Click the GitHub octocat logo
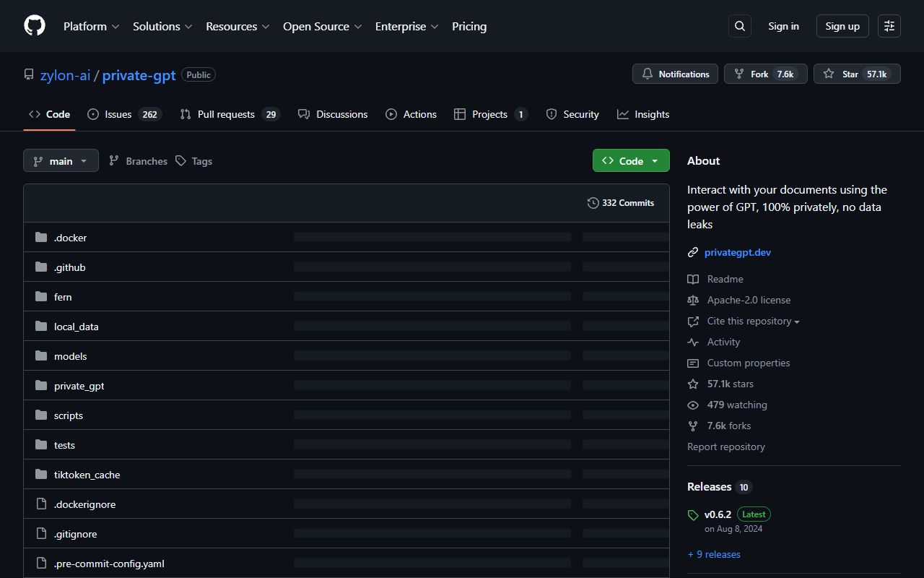 [34, 25]
